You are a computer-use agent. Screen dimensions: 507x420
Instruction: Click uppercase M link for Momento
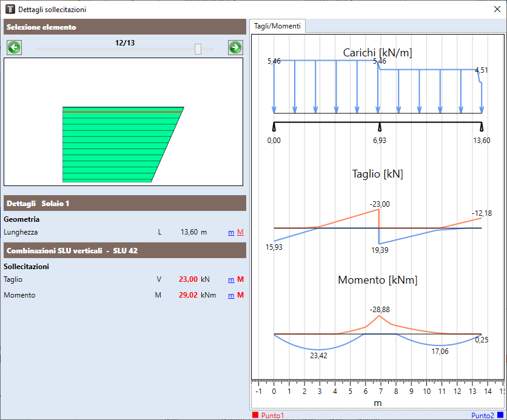pyautogui.click(x=240, y=295)
